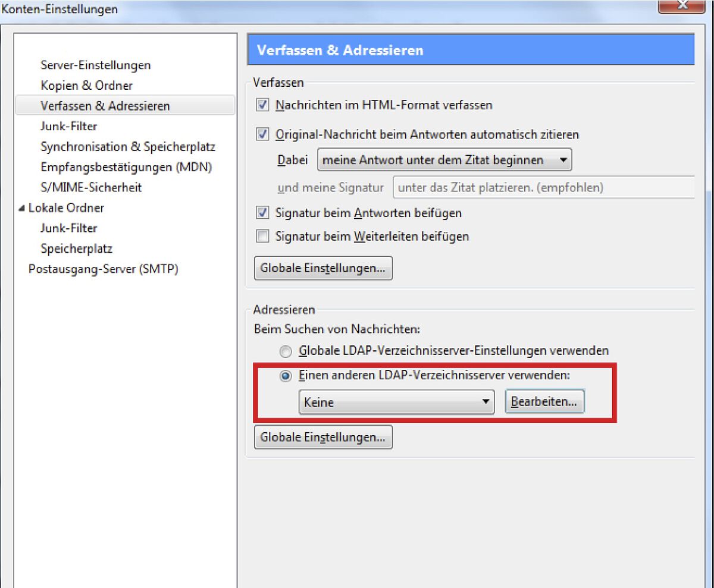The height and width of the screenshot is (588, 714).
Task: Select Verfassen & Adressieren tree entry
Action: (x=105, y=106)
